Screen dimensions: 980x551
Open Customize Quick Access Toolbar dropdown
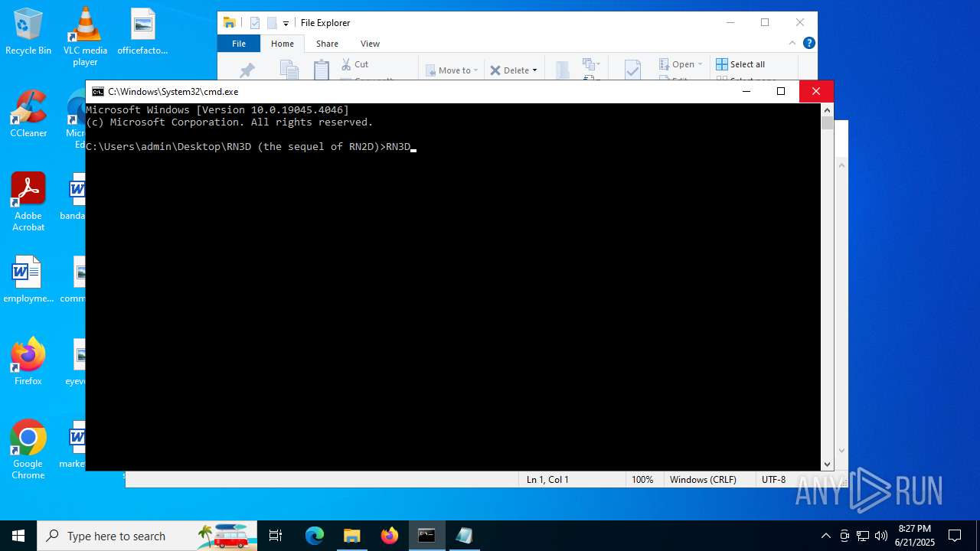click(286, 24)
